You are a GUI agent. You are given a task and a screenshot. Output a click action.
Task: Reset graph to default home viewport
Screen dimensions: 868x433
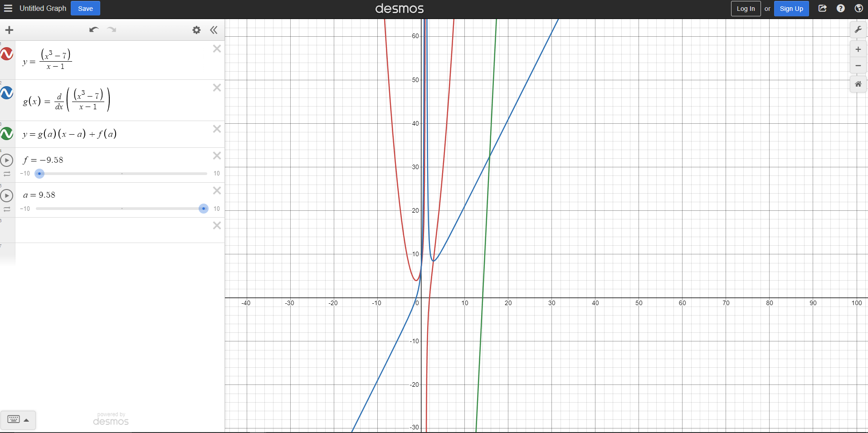coord(858,84)
